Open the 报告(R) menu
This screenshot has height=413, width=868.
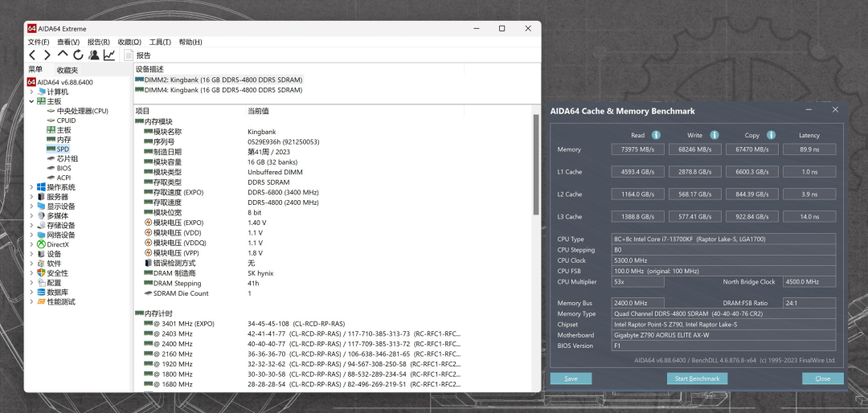pos(99,42)
